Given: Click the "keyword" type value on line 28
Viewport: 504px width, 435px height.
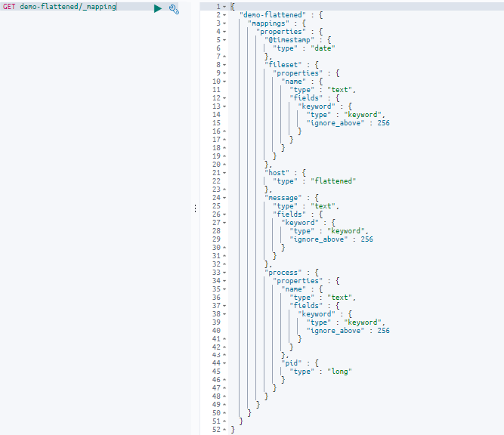Looking at the screenshot, I should (x=346, y=231).
